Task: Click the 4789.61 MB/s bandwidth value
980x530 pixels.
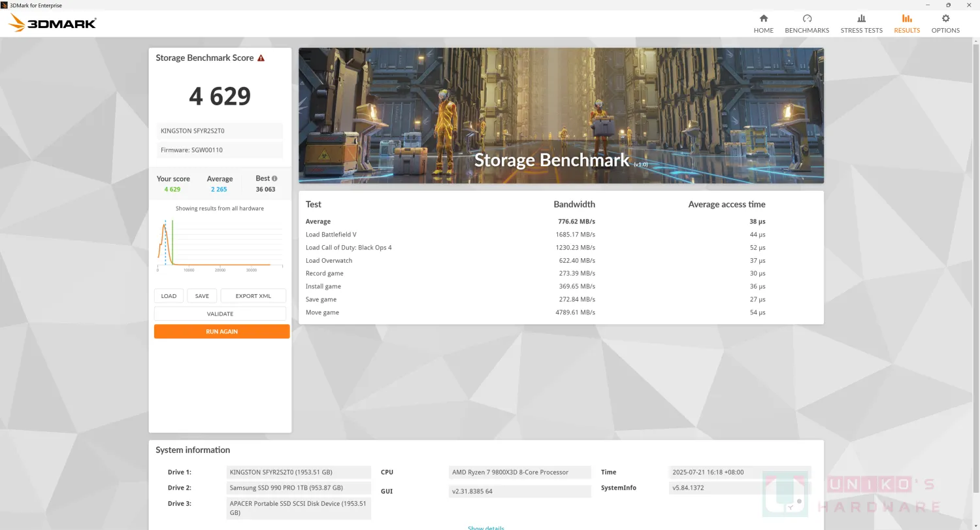Action: click(575, 312)
